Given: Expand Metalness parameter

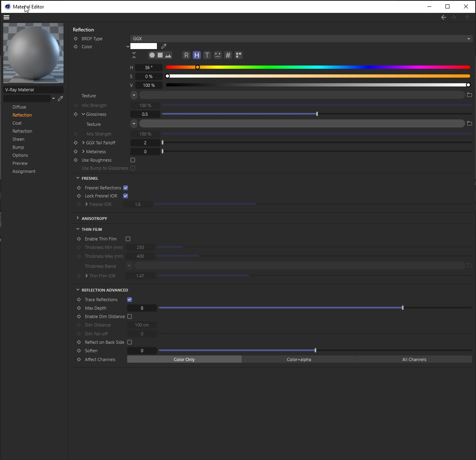Looking at the screenshot, I should pyautogui.click(x=83, y=152).
